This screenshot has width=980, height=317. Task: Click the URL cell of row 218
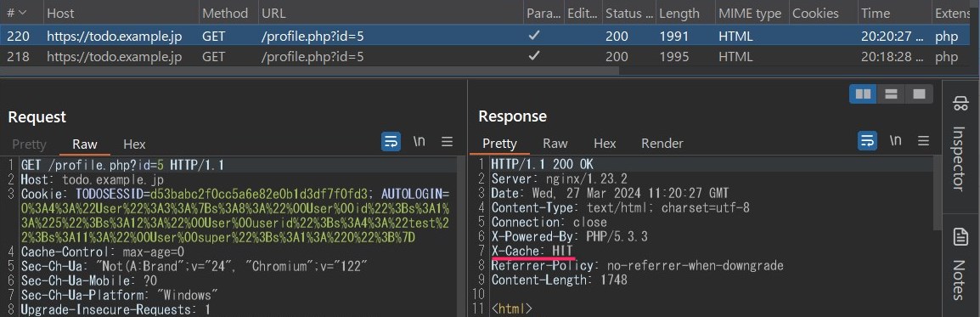[x=313, y=57]
